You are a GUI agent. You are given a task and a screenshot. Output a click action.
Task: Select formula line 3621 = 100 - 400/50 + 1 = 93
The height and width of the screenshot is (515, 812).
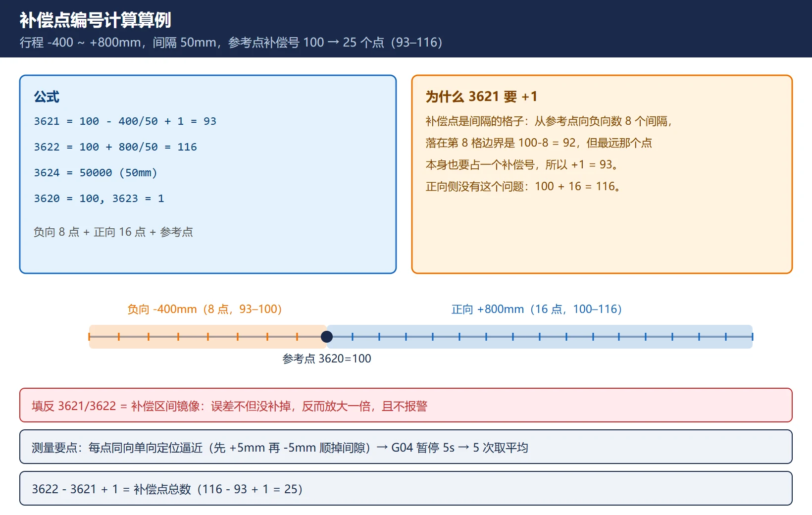(125, 121)
